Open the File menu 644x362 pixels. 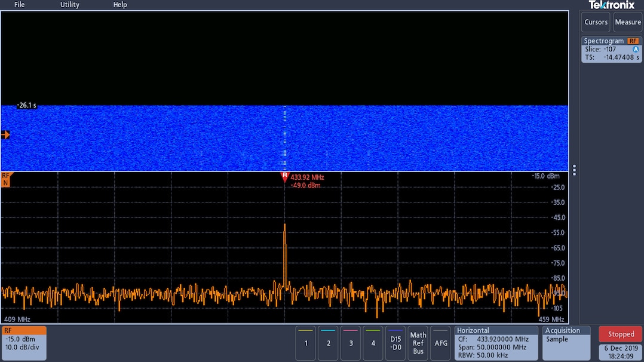click(20, 5)
